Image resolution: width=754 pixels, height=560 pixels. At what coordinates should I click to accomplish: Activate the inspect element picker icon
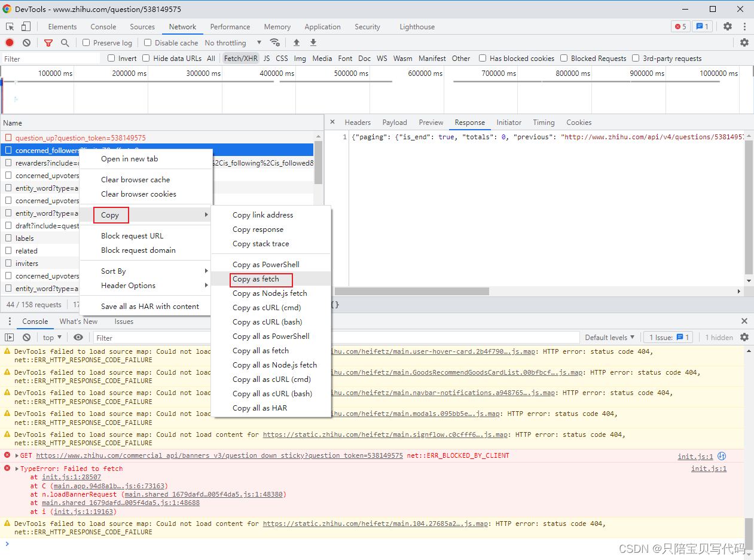point(10,26)
